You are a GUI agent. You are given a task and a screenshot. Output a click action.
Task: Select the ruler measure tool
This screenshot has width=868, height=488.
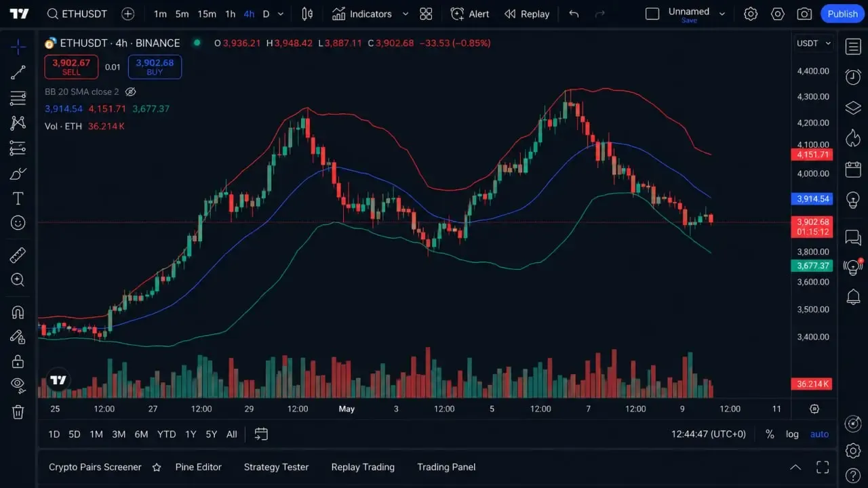(18, 256)
